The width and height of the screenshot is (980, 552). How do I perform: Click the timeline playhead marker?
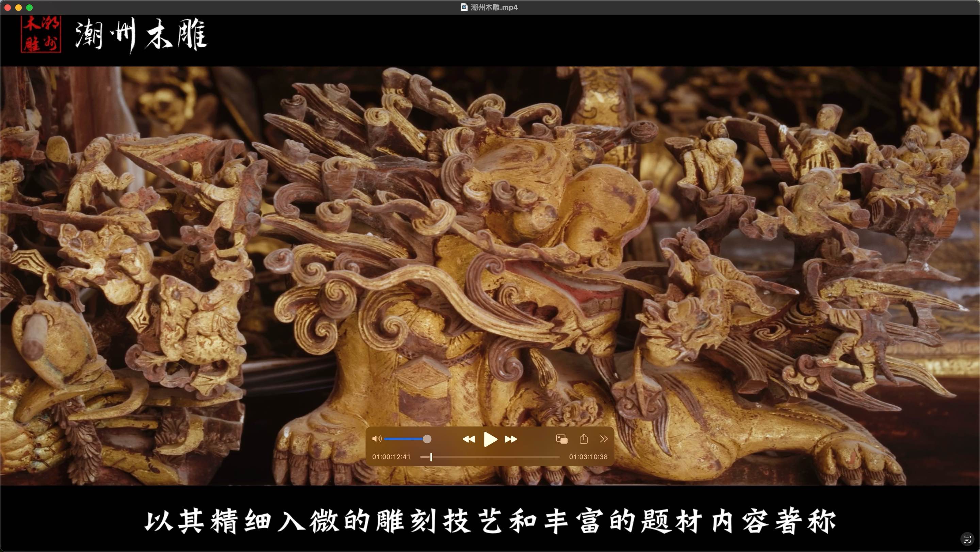(x=431, y=457)
